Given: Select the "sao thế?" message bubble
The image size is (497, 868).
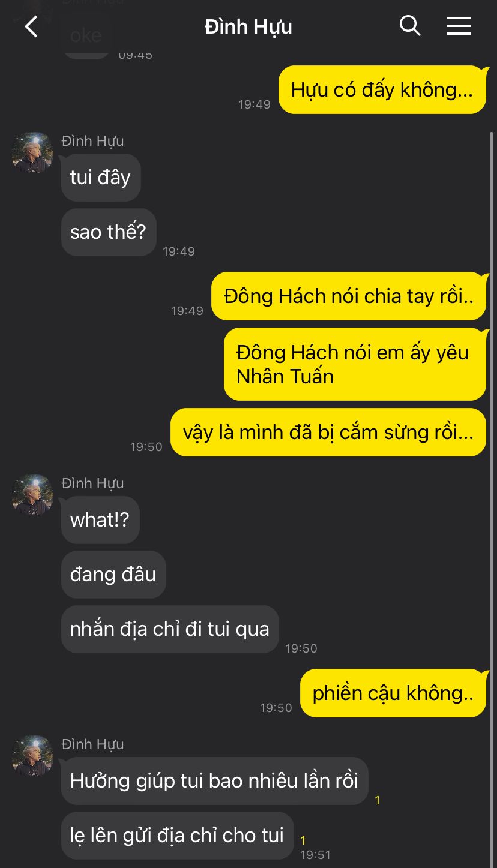Looking at the screenshot, I should (x=109, y=232).
